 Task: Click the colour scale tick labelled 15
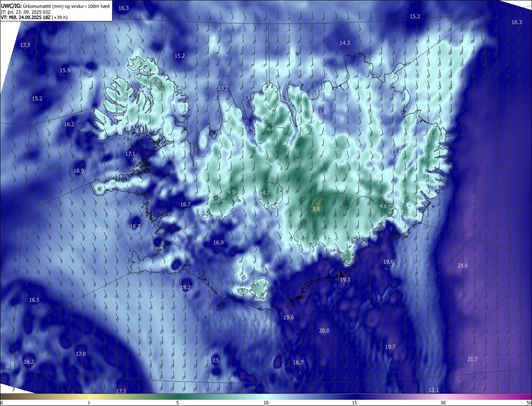coord(355,403)
